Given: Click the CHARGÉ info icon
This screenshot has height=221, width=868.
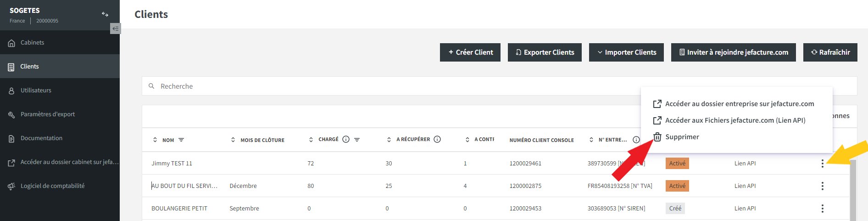Looking at the screenshot, I should click(x=346, y=139).
